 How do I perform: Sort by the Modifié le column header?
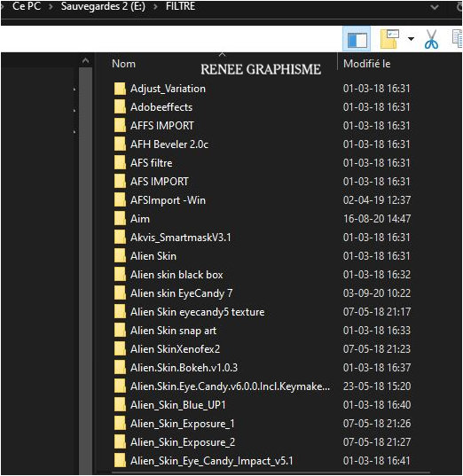[x=366, y=64]
